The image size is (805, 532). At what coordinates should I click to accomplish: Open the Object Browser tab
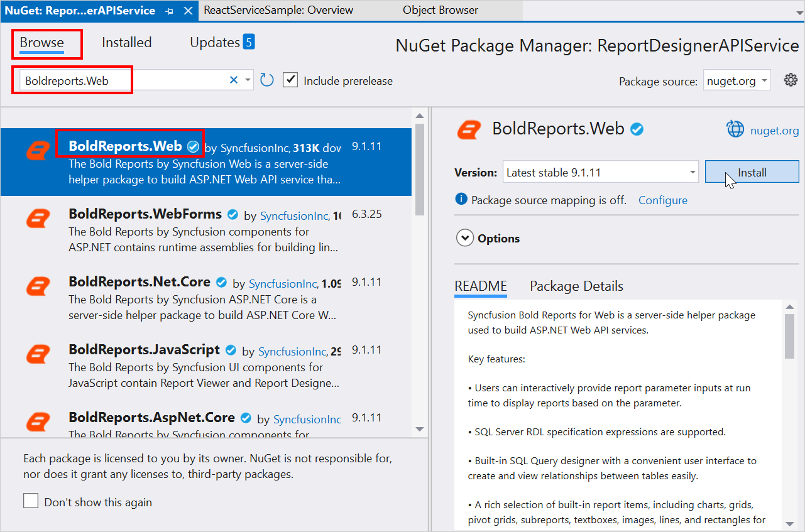point(441,10)
